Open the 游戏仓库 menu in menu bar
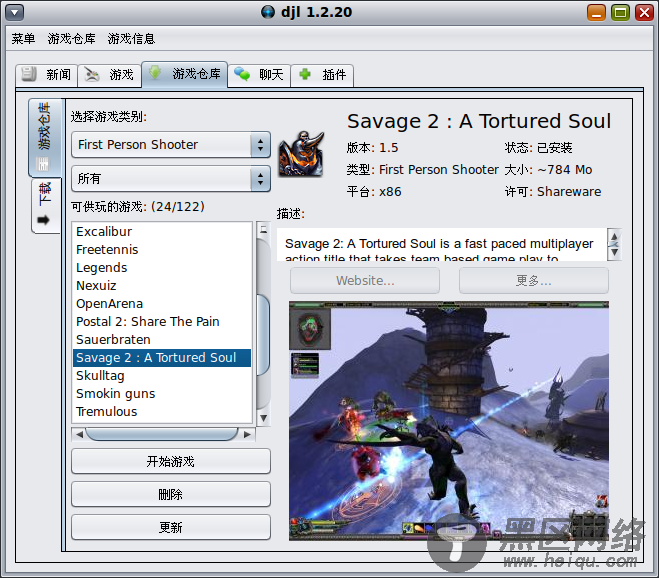 [71, 39]
